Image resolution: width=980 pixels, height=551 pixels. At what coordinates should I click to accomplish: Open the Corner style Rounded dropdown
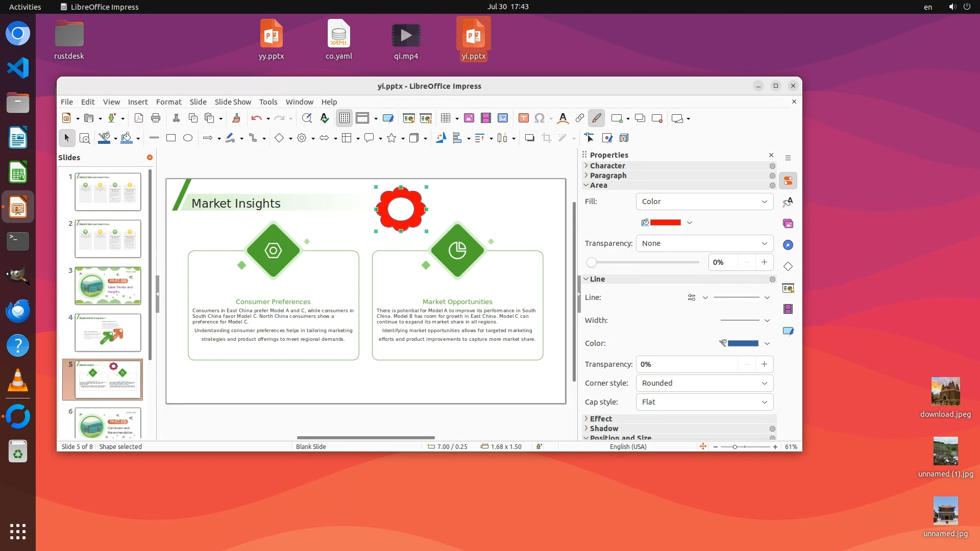(x=704, y=383)
